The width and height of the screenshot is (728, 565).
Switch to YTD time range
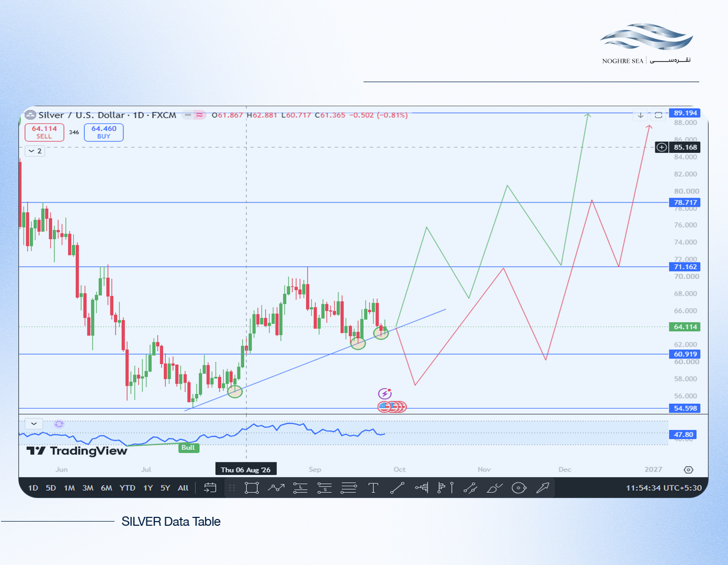point(127,488)
